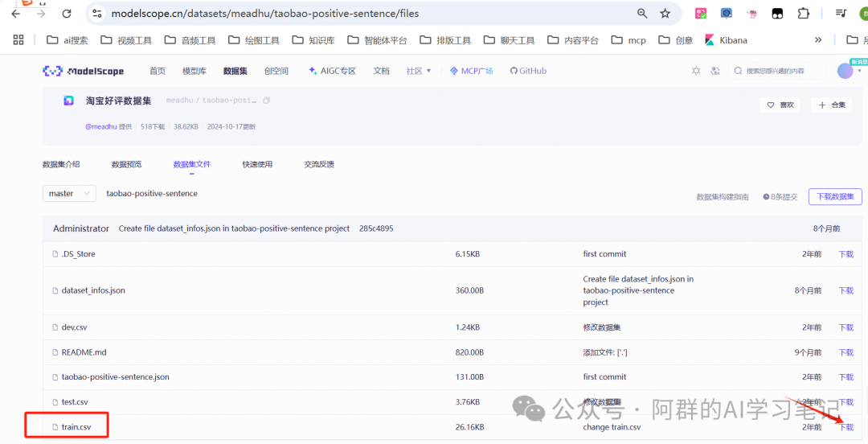This screenshot has height=444, width=868.
Task: Select the 数据集文件 tab
Action: (x=191, y=164)
